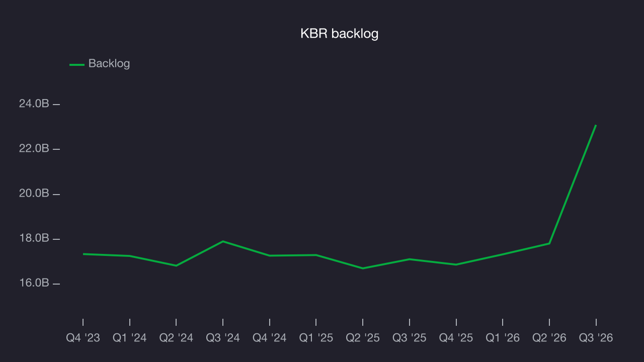Click the 24.0B y-axis label
Viewport: 644px width, 362px height.
click(x=34, y=104)
